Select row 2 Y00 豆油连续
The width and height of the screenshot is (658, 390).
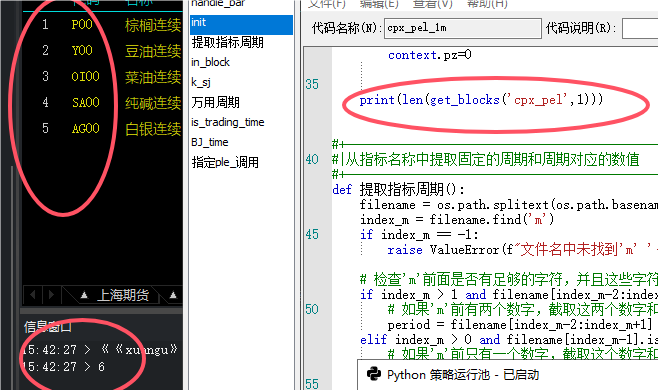(x=103, y=51)
